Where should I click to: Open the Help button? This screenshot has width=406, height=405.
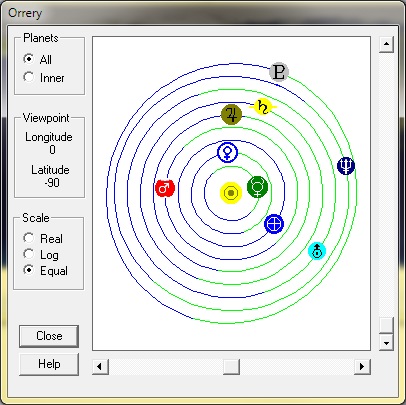49,364
